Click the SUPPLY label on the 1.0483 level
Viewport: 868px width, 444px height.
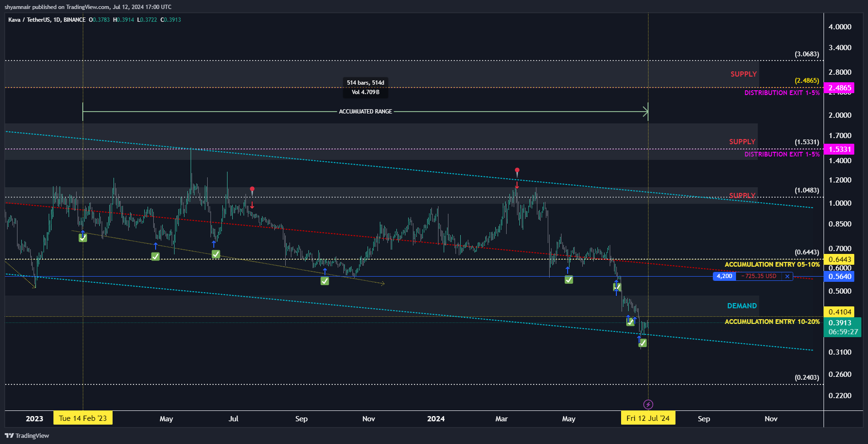742,195
